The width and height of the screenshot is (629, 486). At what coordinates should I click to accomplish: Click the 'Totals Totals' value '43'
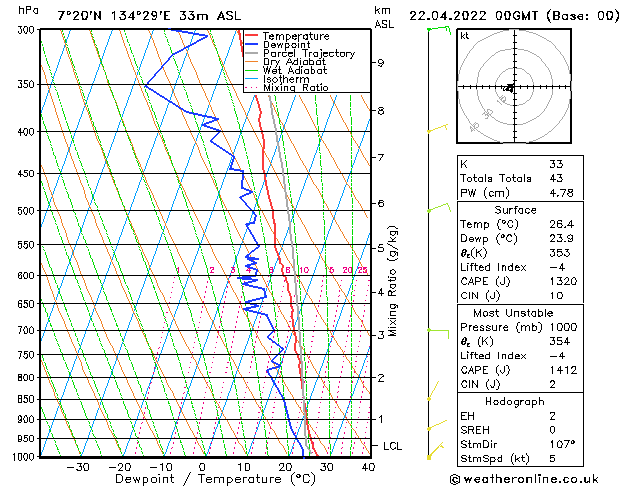point(556,178)
